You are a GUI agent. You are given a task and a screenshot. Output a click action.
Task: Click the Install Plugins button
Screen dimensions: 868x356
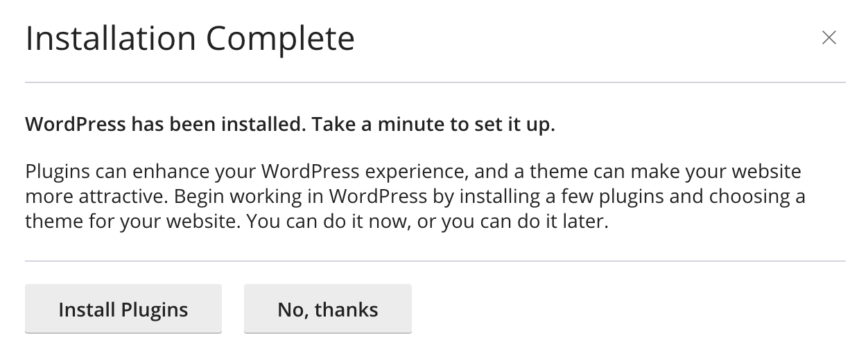tap(123, 309)
